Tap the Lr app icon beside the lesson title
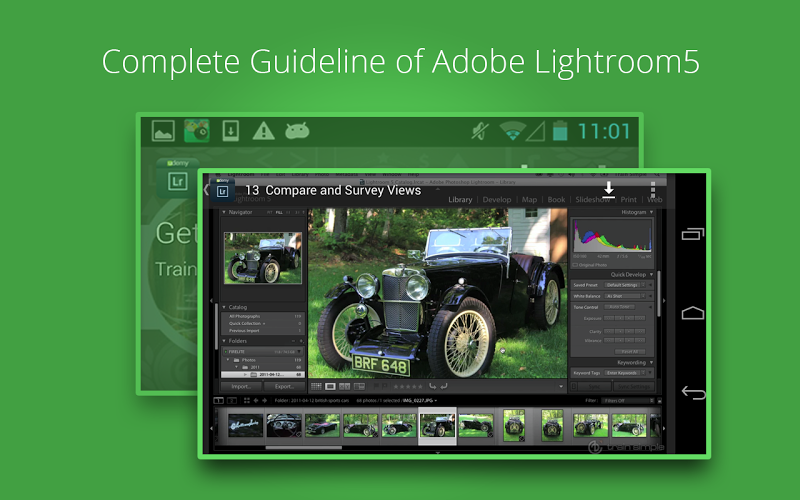The image size is (800, 500). [222, 192]
